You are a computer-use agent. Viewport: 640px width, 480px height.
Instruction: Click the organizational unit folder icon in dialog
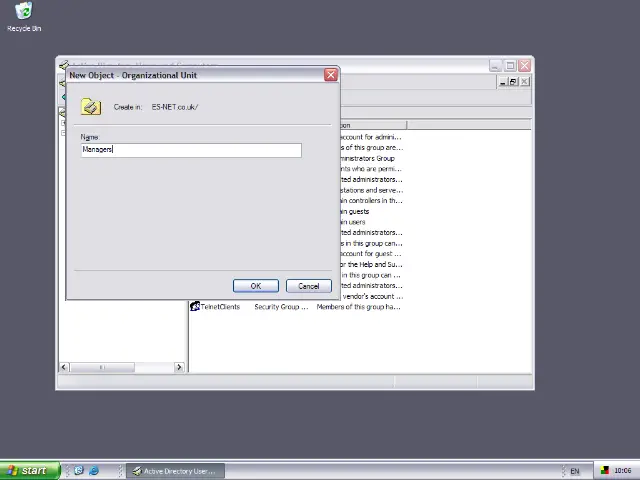point(91,107)
